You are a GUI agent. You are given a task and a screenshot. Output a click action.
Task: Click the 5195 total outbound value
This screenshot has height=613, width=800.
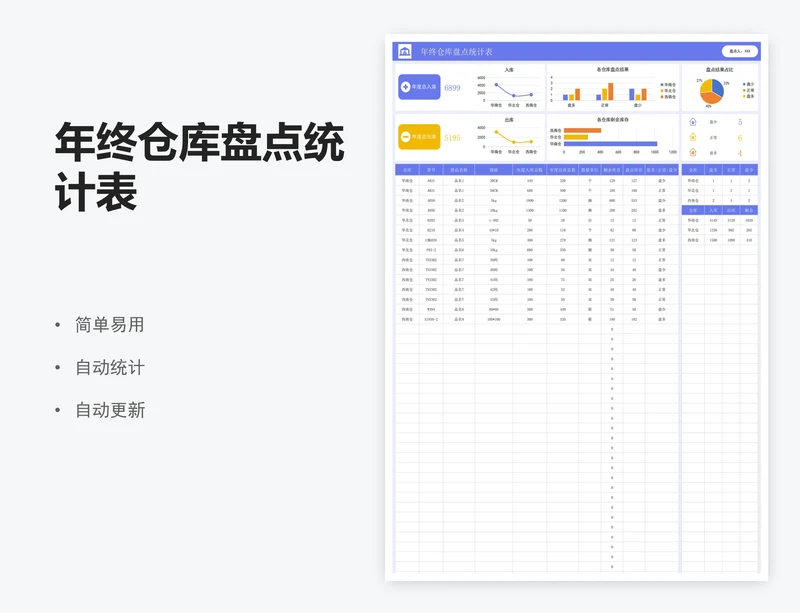coord(452,138)
